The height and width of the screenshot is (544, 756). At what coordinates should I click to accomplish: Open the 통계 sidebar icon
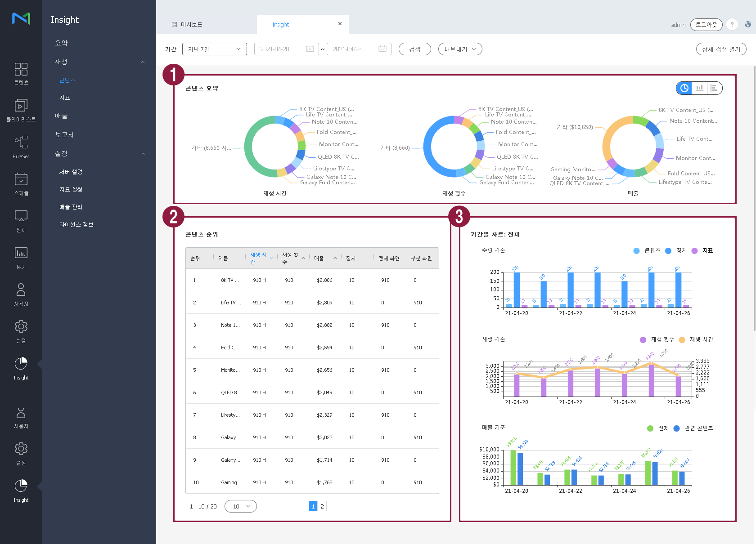(x=21, y=258)
